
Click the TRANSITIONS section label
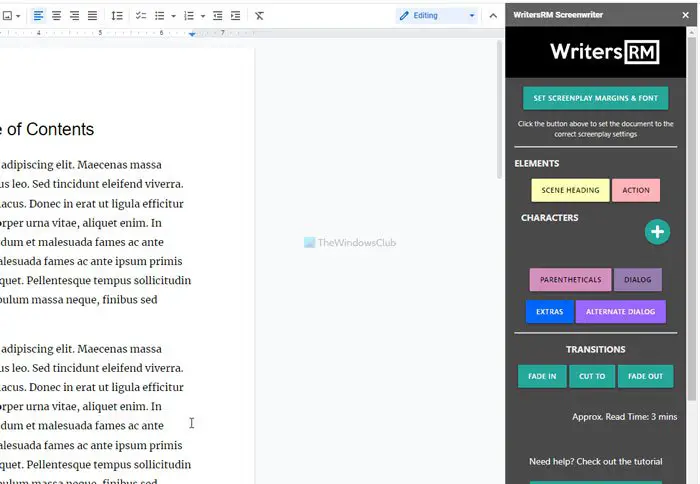click(596, 350)
